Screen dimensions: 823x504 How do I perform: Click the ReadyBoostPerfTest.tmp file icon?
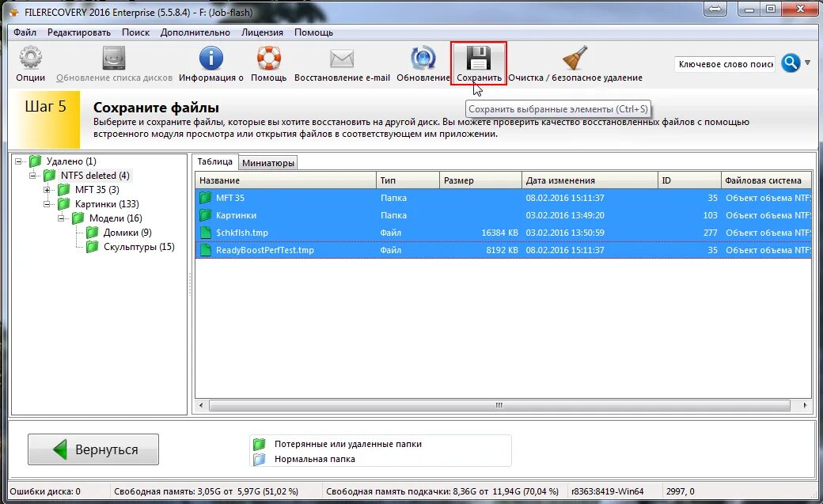click(205, 250)
